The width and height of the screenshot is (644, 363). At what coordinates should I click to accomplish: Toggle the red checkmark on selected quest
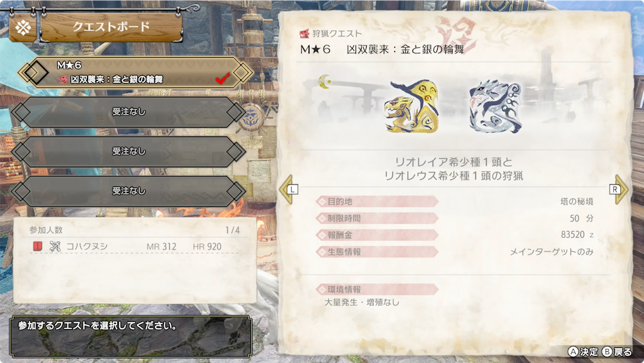pyautogui.click(x=223, y=78)
